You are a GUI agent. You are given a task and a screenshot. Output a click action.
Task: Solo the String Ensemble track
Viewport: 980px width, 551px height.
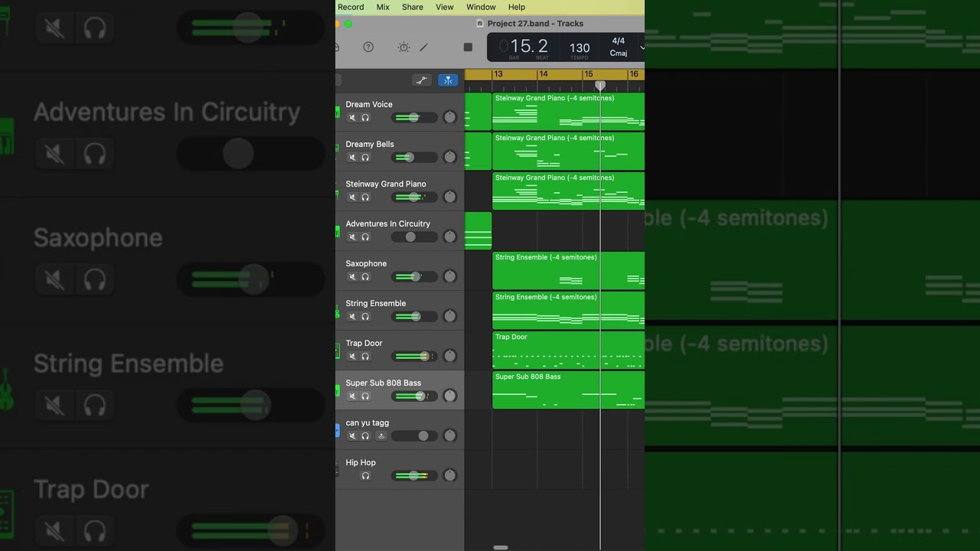click(365, 316)
